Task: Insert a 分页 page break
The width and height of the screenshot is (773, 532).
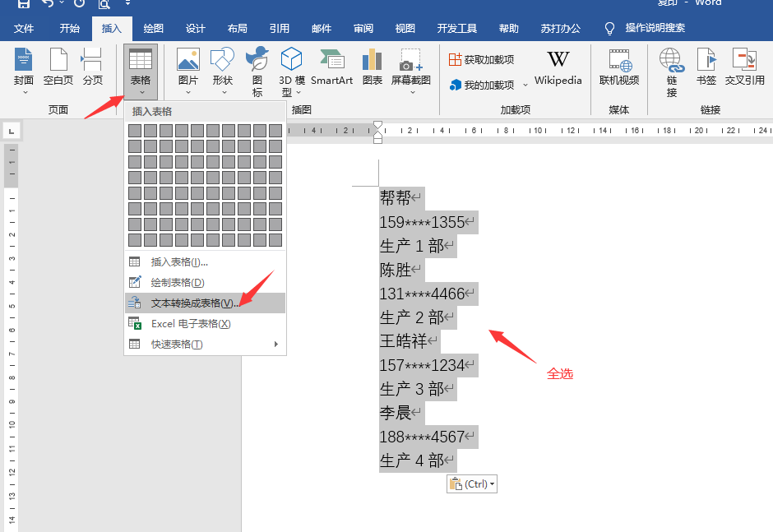Action: 92,67
